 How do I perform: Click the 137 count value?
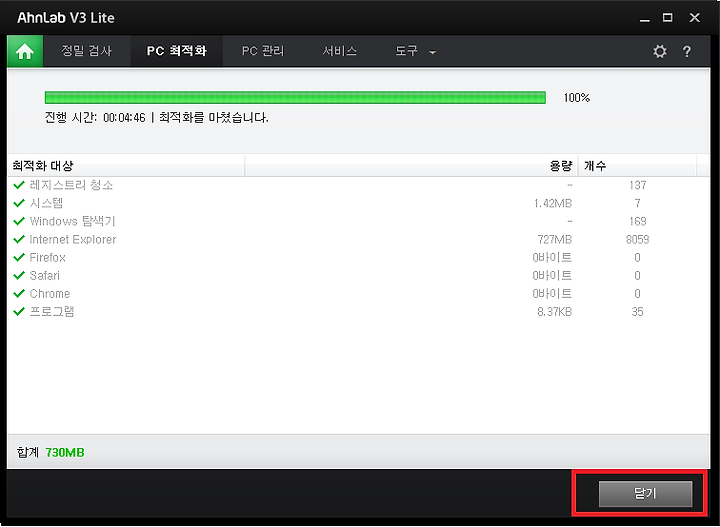click(x=638, y=185)
